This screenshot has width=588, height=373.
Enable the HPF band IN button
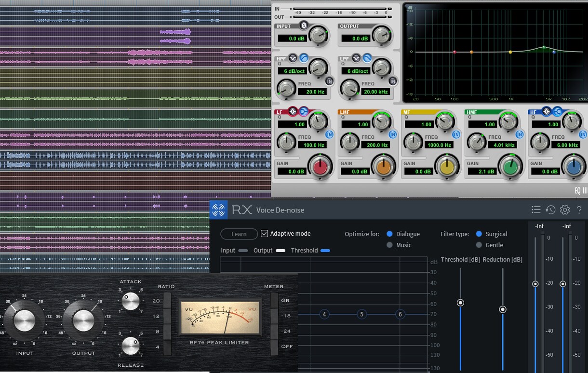[x=330, y=81]
